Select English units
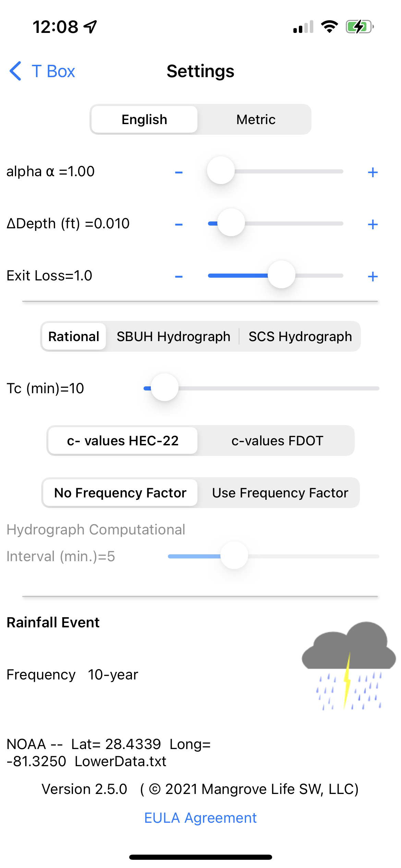The height and width of the screenshot is (868, 401). click(144, 120)
